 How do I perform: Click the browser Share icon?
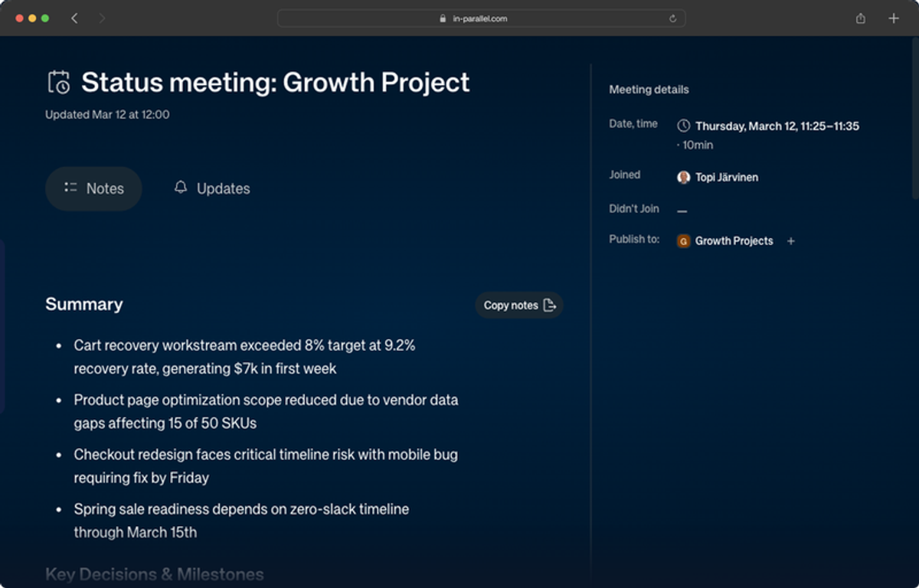[x=861, y=18]
